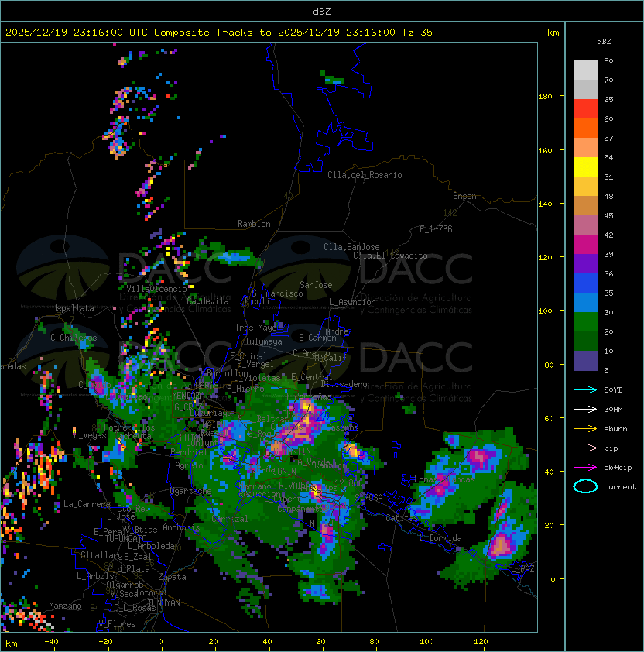Click the white 30HM track arrow in legend
Viewport: 644px width, 652px height.
(585, 409)
